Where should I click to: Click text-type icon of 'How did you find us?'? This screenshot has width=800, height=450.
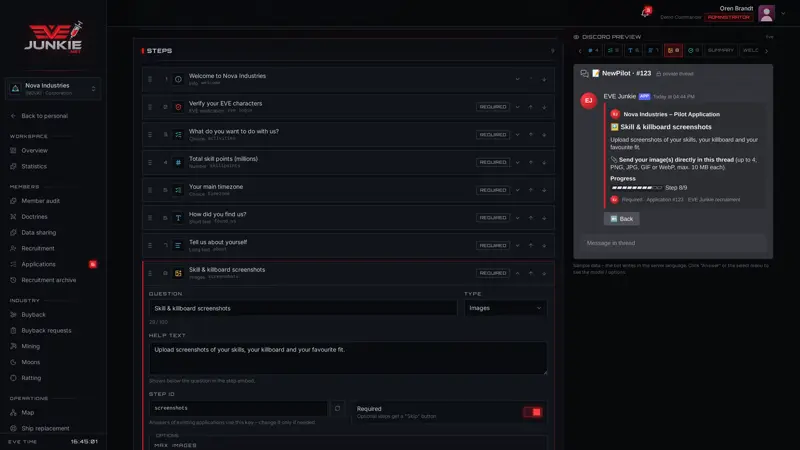178,218
